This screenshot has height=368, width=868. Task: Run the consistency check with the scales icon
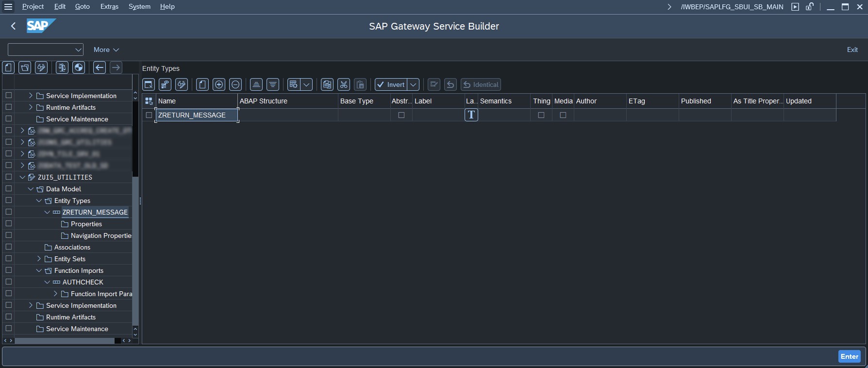pyautogui.click(x=62, y=67)
